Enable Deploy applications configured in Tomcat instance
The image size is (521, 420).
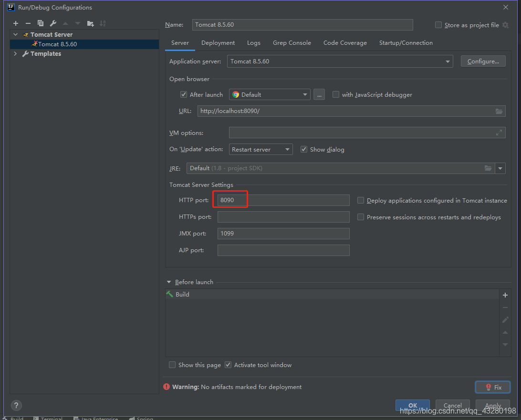click(361, 200)
